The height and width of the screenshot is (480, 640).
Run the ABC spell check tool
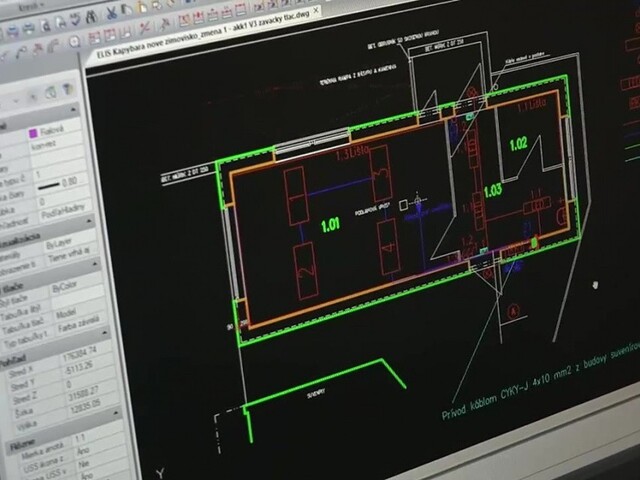tap(75, 20)
